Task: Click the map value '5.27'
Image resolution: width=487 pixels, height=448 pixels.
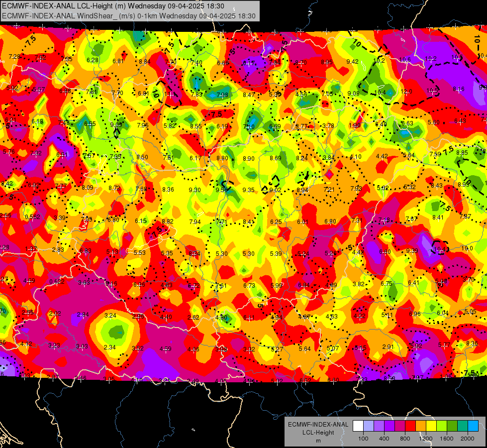Action: click(x=277, y=349)
